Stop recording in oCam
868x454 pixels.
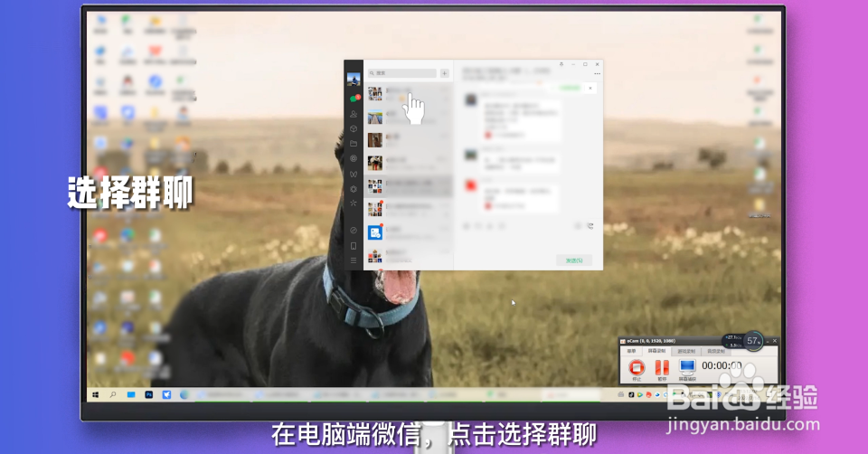[x=637, y=368]
